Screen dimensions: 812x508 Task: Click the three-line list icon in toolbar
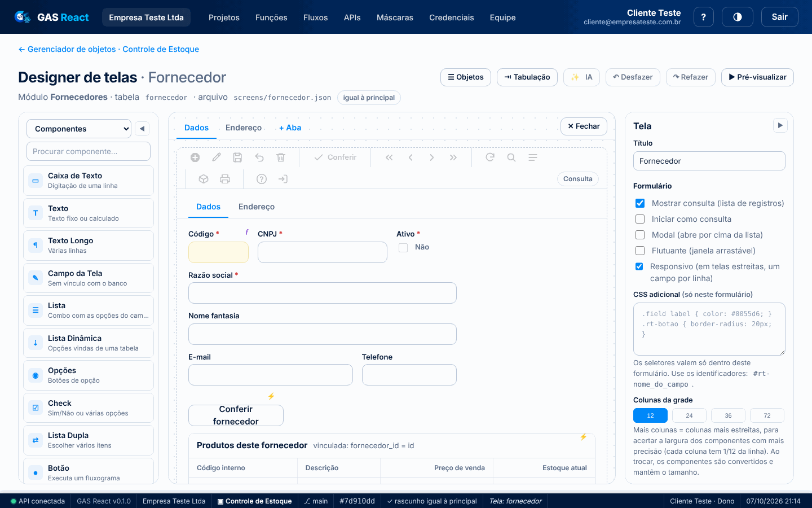(533, 157)
